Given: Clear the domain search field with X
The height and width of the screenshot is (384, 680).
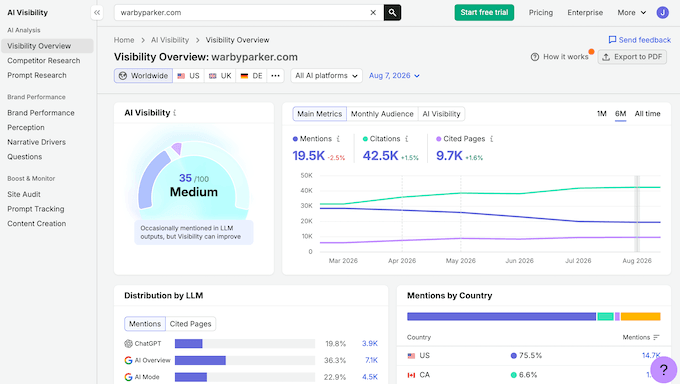Looking at the screenshot, I should [373, 13].
